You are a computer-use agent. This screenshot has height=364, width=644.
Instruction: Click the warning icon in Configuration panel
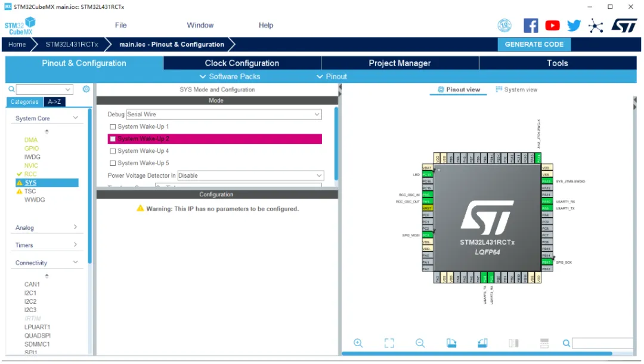pyautogui.click(x=141, y=208)
